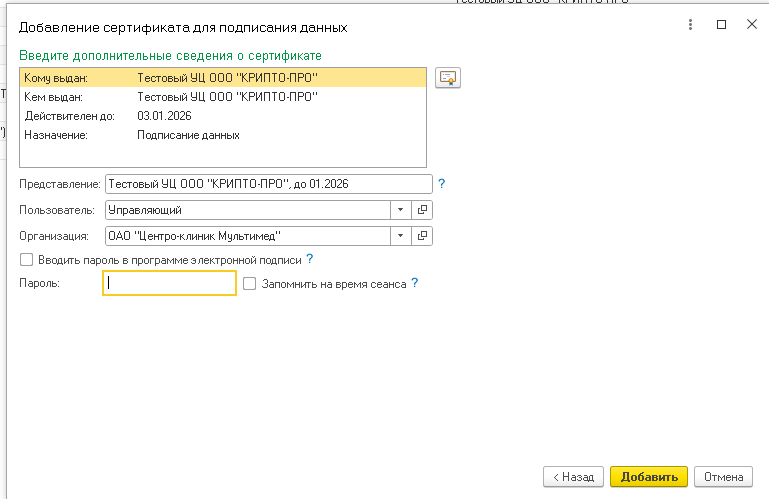
Task: Open certificate details viewer icon
Action: tap(447, 78)
